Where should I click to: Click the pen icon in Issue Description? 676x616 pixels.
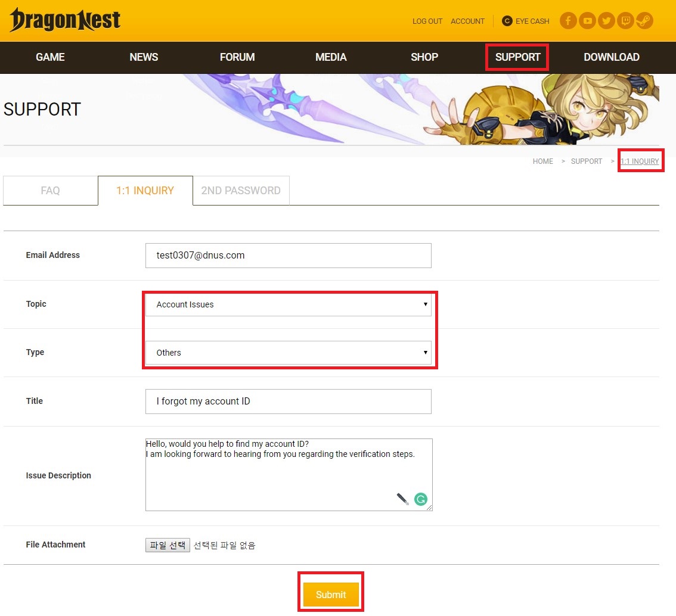403,499
